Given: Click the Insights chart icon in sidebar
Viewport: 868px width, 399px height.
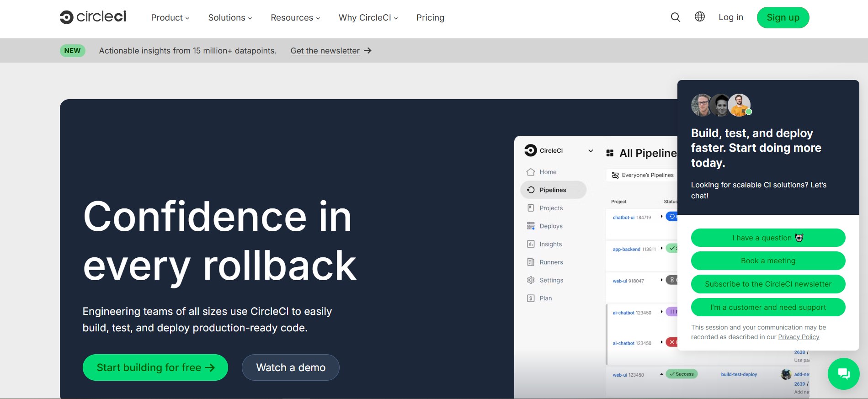Looking at the screenshot, I should [531, 244].
